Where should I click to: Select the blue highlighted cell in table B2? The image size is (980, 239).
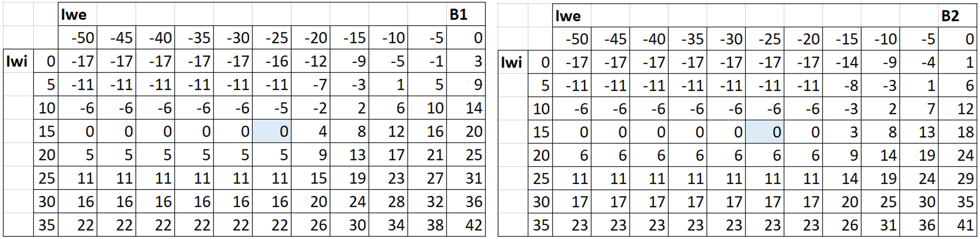click(765, 132)
